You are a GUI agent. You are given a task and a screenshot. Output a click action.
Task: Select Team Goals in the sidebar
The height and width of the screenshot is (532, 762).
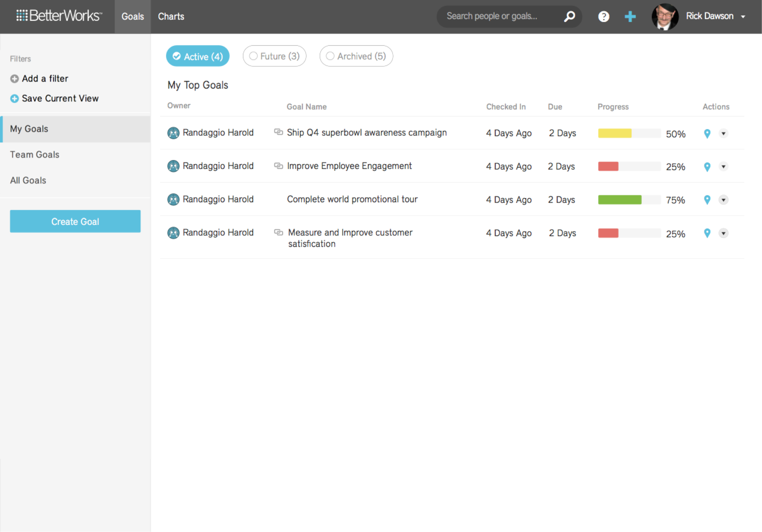click(35, 154)
